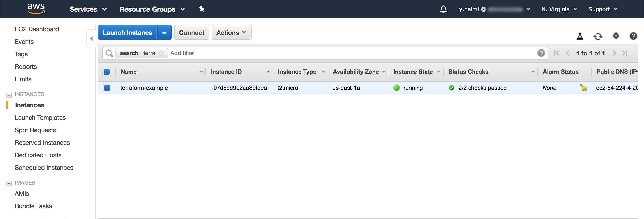Refresh the instances list

tap(598, 36)
